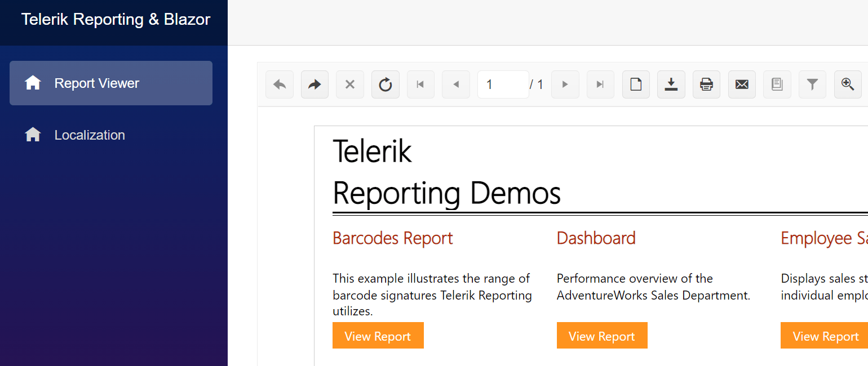
Task: Open the Barcodes Report heading link
Action: point(393,238)
